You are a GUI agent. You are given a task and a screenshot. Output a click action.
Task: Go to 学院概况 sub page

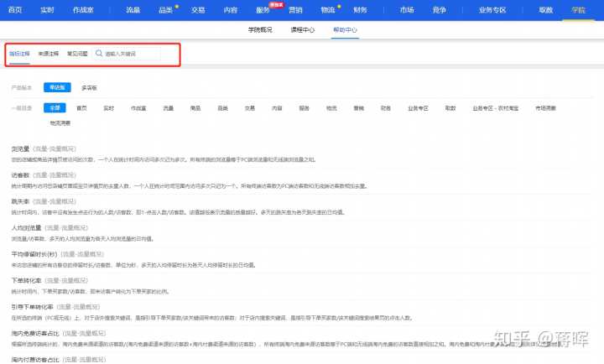[x=259, y=29]
